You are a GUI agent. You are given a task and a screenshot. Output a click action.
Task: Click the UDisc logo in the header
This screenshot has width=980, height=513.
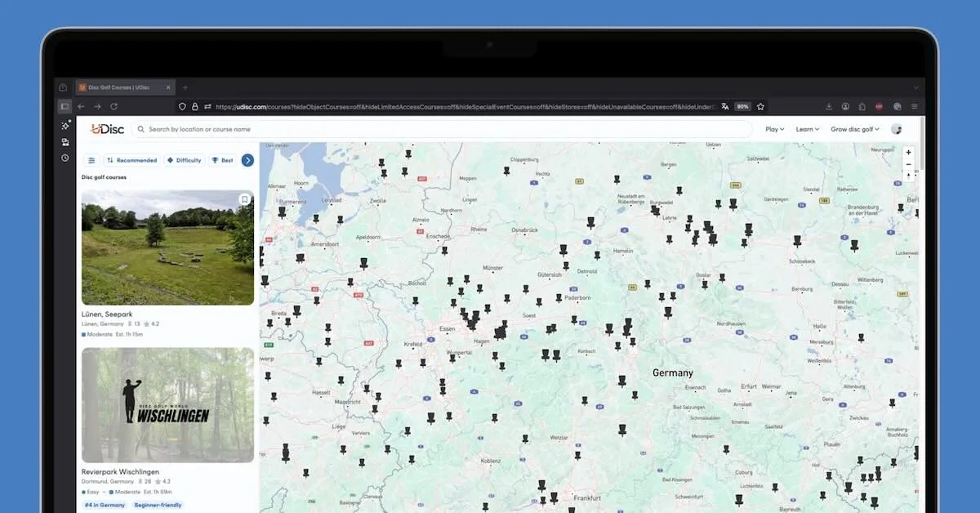tap(107, 128)
